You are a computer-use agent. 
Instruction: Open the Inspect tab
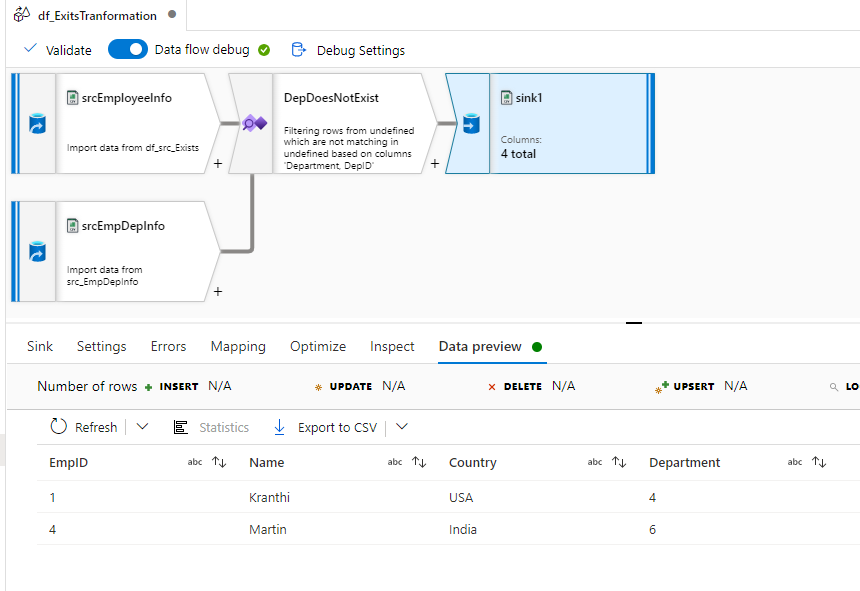[392, 346]
